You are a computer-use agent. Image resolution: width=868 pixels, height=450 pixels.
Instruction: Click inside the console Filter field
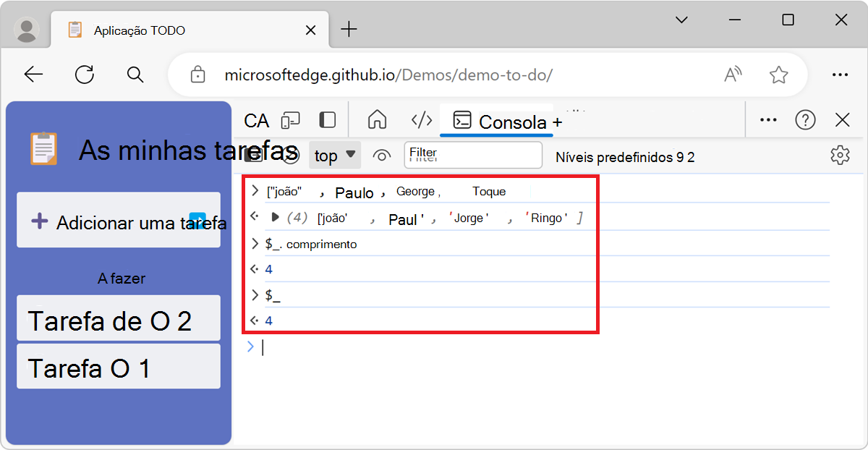[x=472, y=155]
